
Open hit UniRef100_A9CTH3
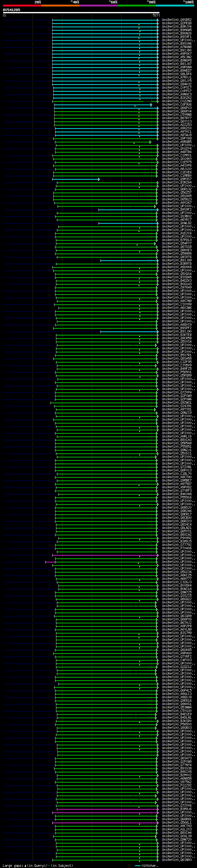click(x=177, y=826)
